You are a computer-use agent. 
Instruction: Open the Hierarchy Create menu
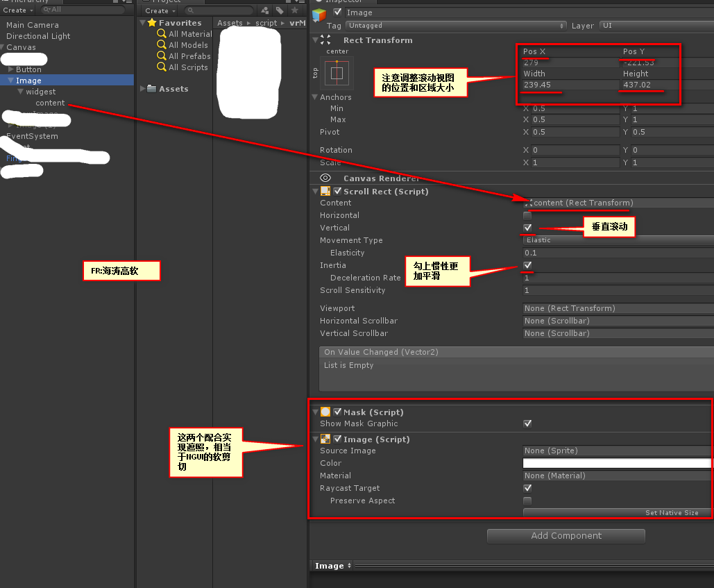[18, 10]
